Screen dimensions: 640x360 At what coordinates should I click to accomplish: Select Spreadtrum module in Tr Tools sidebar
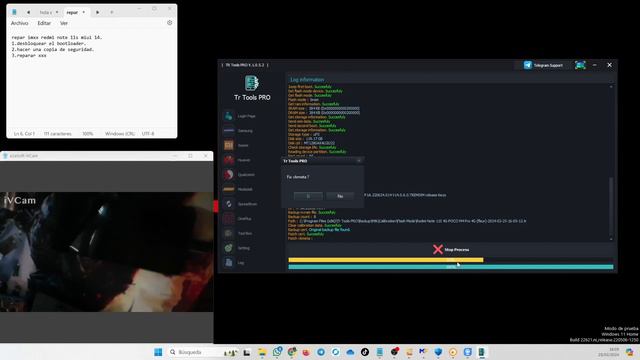tap(241, 204)
